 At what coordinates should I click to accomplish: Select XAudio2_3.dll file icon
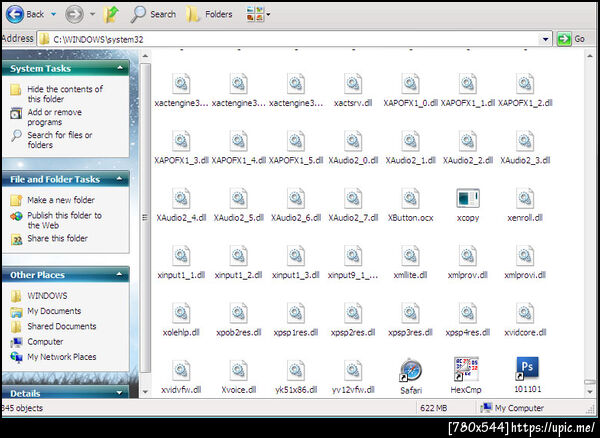tap(525, 141)
